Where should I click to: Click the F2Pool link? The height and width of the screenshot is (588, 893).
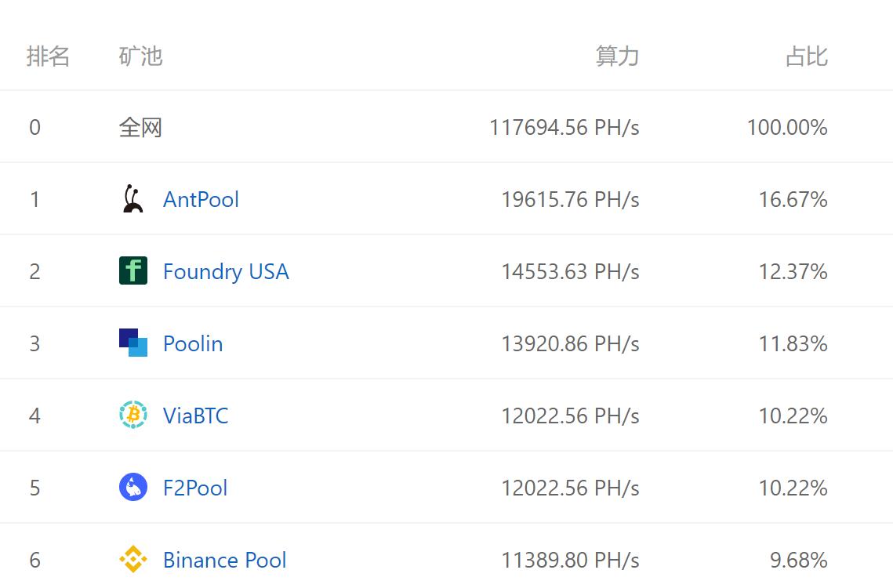click(194, 488)
